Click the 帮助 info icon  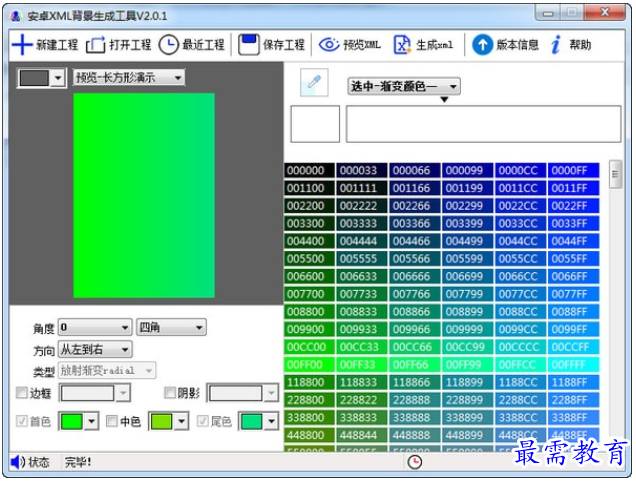point(556,44)
